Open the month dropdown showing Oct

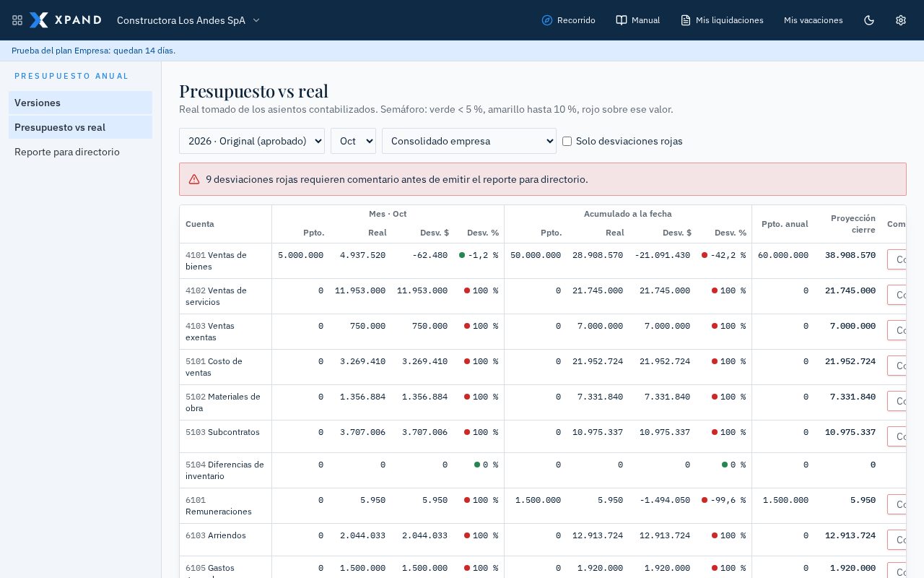[353, 141]
